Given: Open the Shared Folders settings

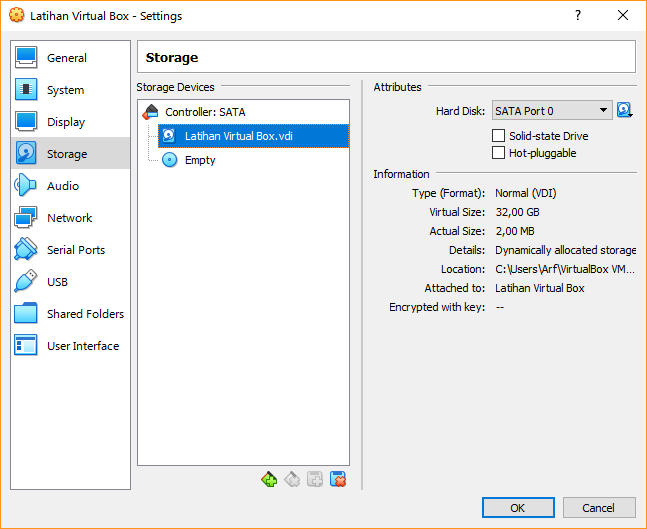Looking at the screenshot, I should click(x=85, y=314).
